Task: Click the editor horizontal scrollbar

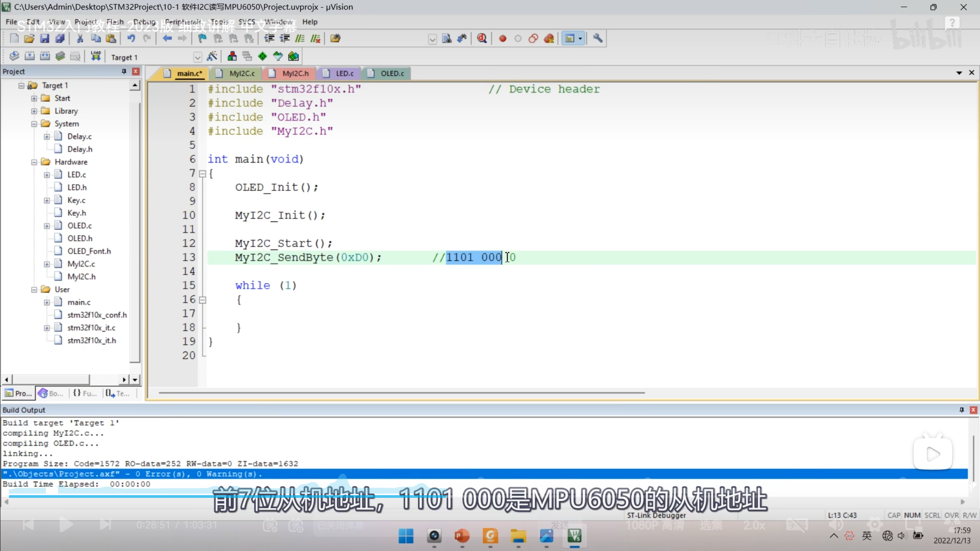Action: [x=401, y=393]
